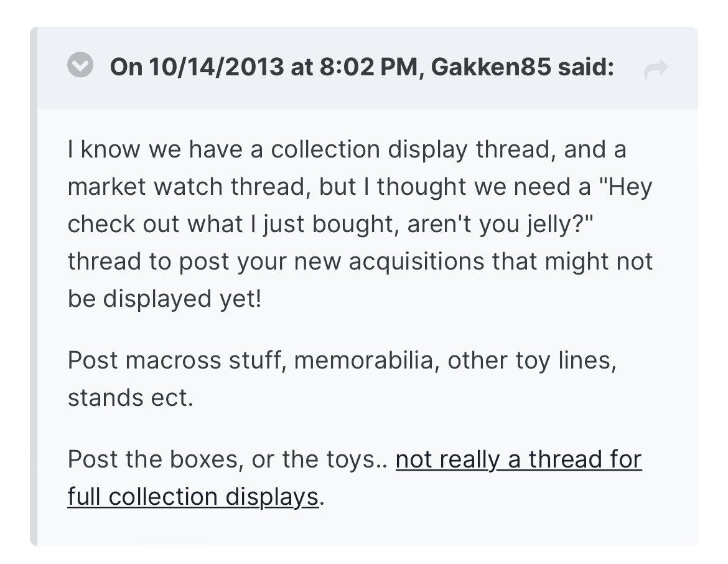Click the 'aren't you jelly?' quoted text
Screen dimensions: 728x564
click(500, 224)
